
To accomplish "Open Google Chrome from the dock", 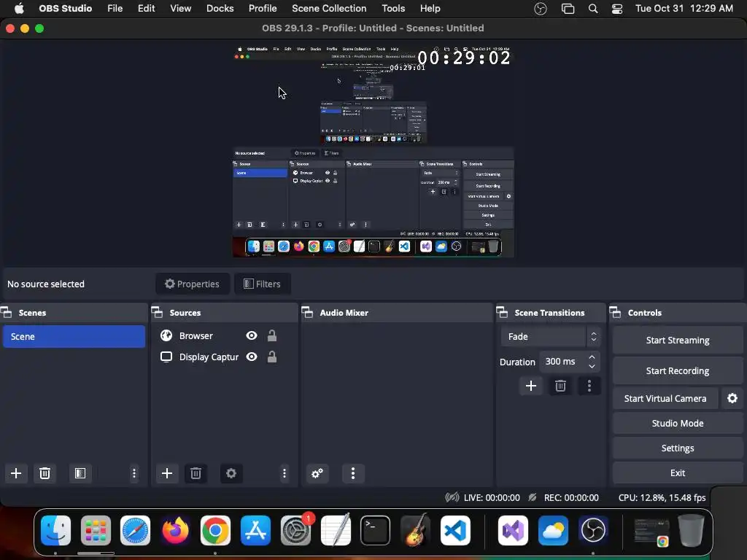I will pyautogui.click(x=215, y=530).
